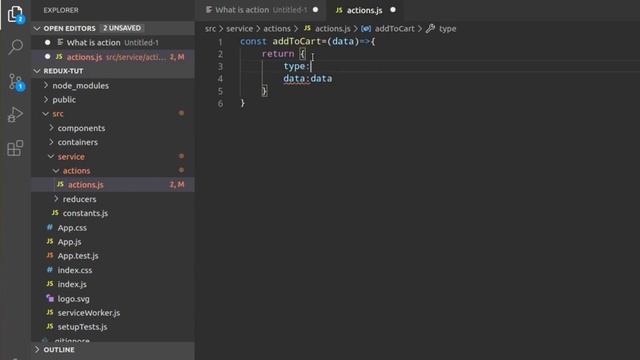Click the SVG icon beside logo.svg

point(50,298)
